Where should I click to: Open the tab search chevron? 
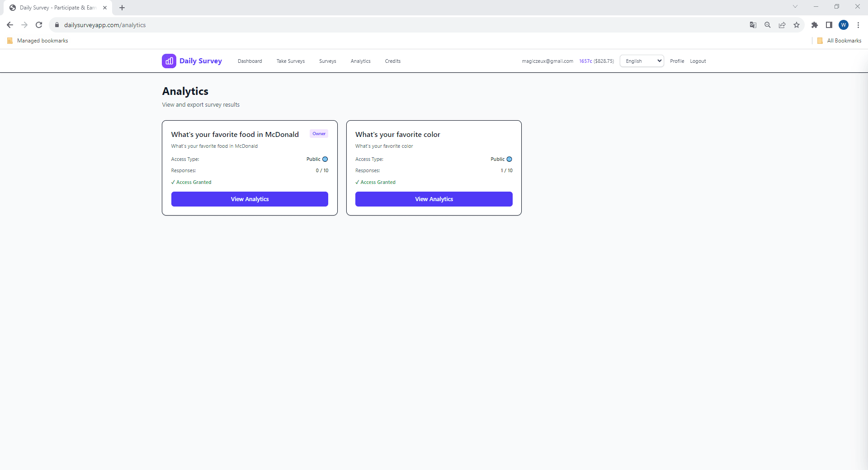(795, 6)
